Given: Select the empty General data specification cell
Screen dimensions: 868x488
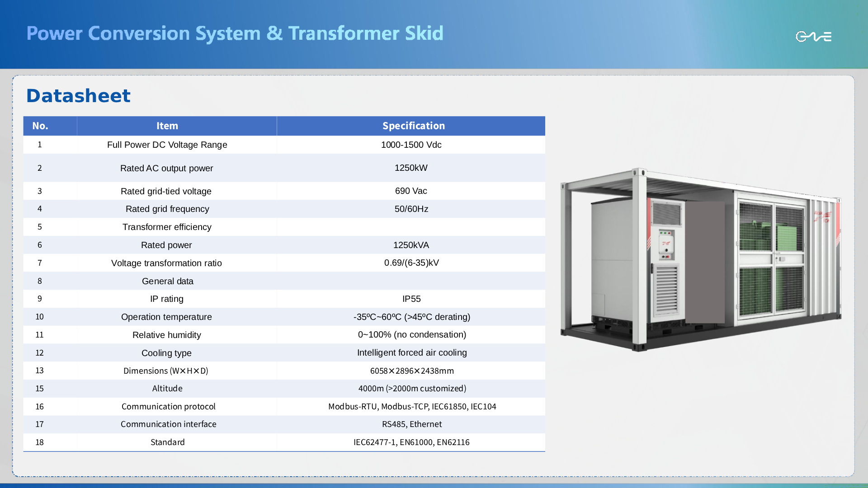Looking at the screenshot, I should point(411,281).
